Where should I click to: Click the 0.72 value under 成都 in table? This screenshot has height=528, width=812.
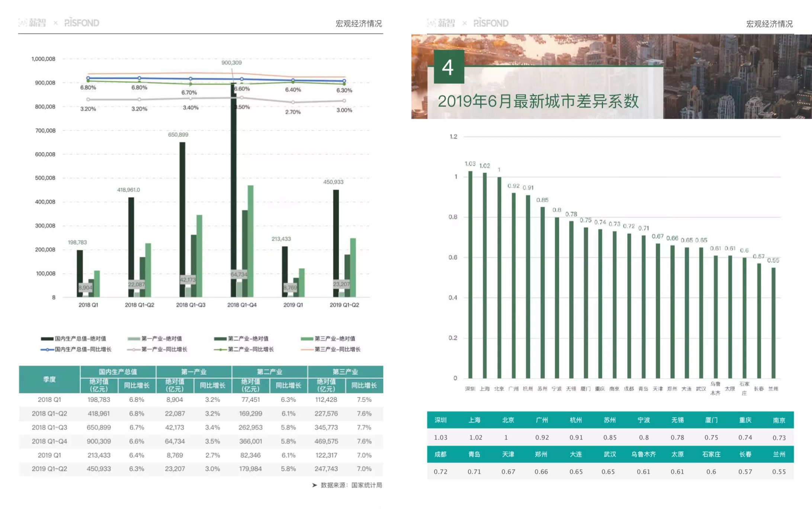(440, 472)
